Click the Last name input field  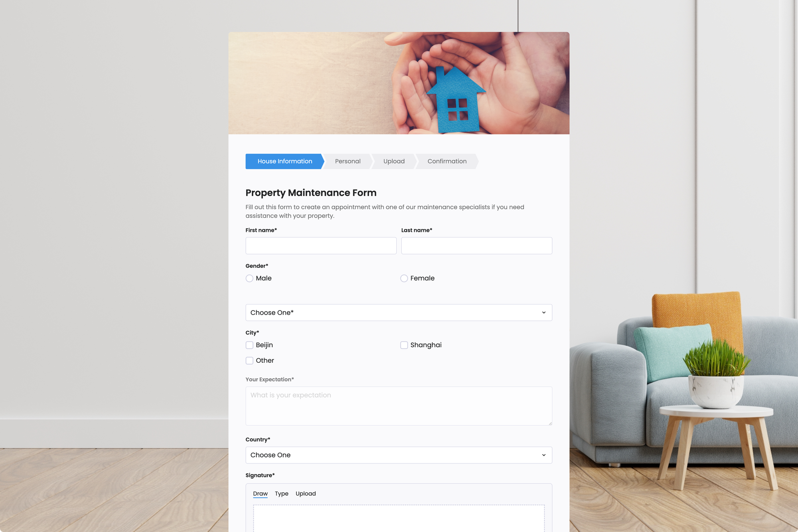click(x=477, y=245)
